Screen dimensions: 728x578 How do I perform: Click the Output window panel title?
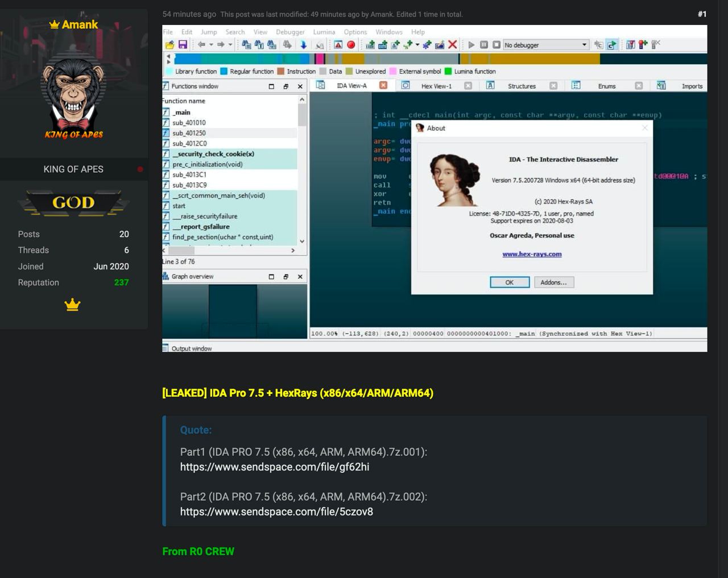191,348
